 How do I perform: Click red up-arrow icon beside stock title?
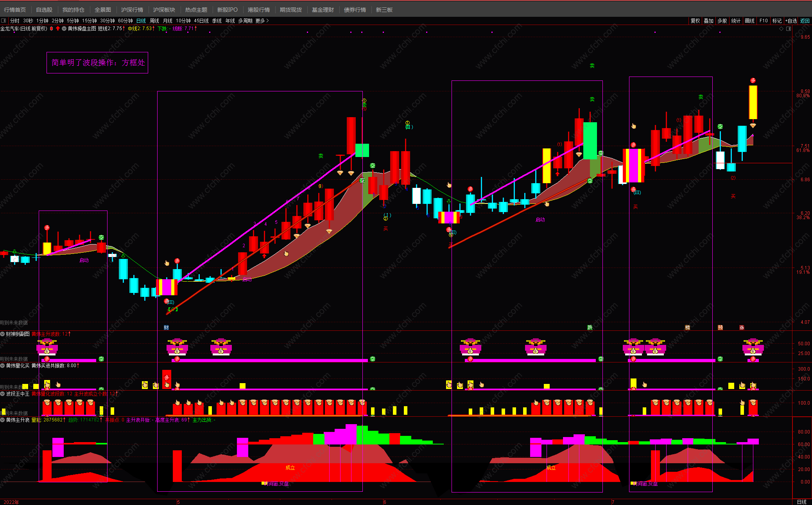tap(58, 29)
